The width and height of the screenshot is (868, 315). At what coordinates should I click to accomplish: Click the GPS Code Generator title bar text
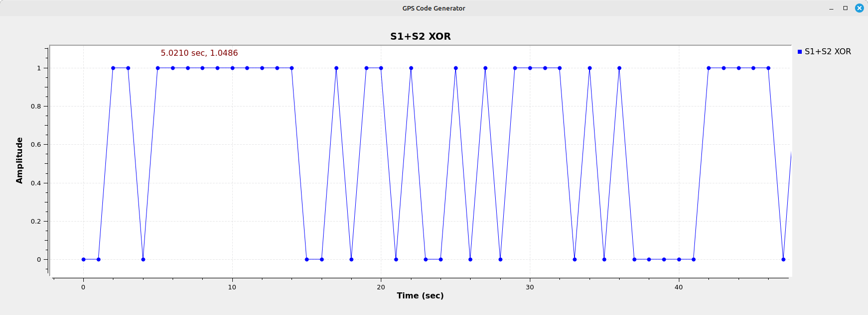click(x=433, y=8)
